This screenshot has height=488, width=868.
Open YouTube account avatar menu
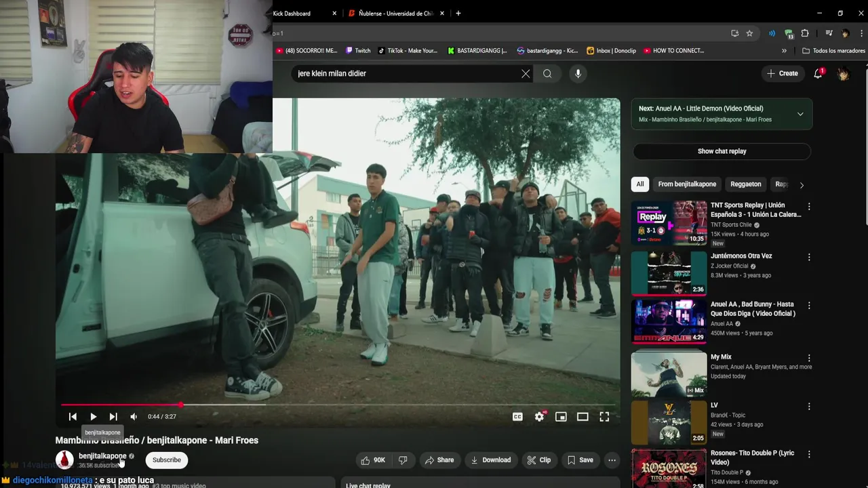click(x=843, y=73)
